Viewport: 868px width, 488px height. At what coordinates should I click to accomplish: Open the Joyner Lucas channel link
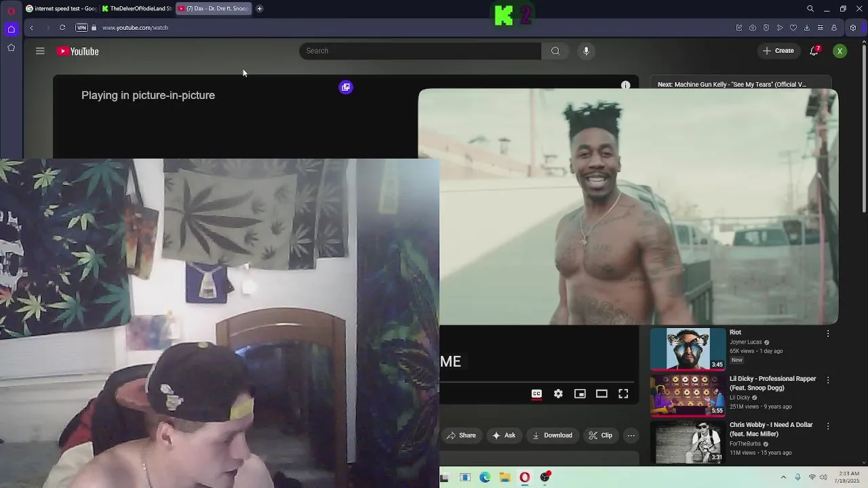click(x=746, y=342)
